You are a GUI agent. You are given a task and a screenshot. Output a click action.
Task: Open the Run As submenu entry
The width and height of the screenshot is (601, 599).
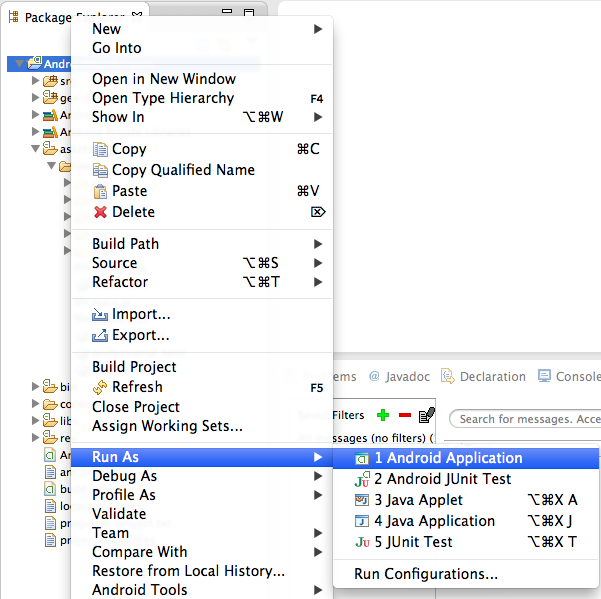pos(202,457)
